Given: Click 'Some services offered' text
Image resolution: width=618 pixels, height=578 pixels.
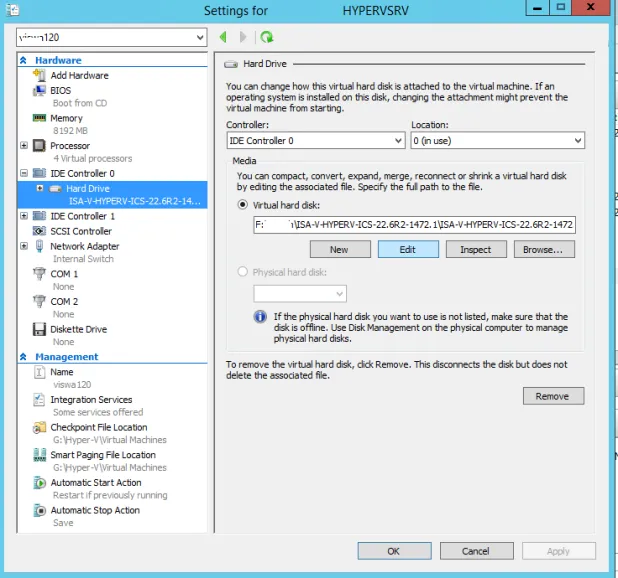Looking at the screenshot, I should click(98, 412).
